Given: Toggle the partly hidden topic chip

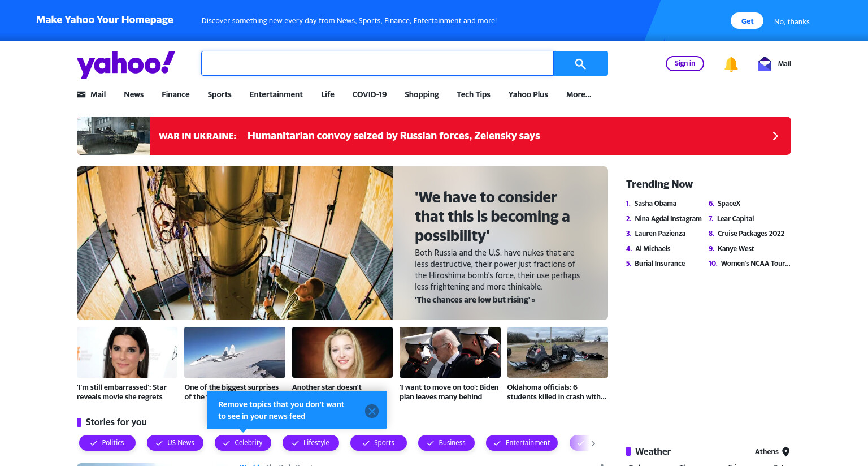Looking at the screenshot, I should 579,443.
